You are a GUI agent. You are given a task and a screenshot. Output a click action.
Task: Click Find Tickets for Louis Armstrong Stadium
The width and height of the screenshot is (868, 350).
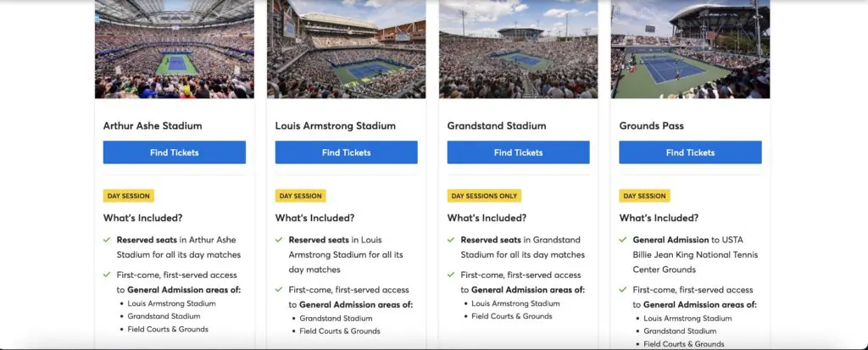[x=347, y=153]
